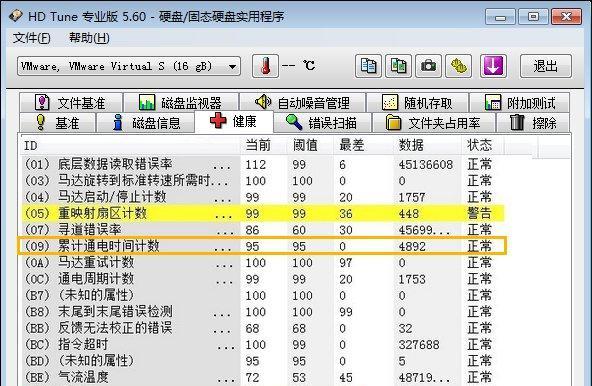Switch to the 擦除 tab
Screen dimensions: 592x386
point(533,122)
